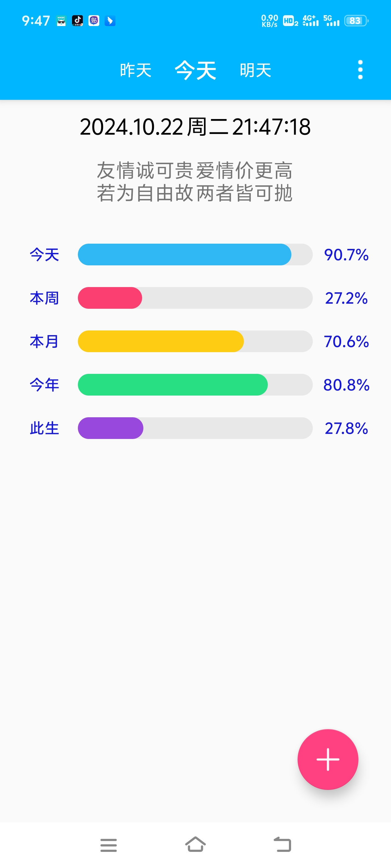Select the 今天 tab in header
Viewport: 391px width, 868px height.
[x=195, y=70]
